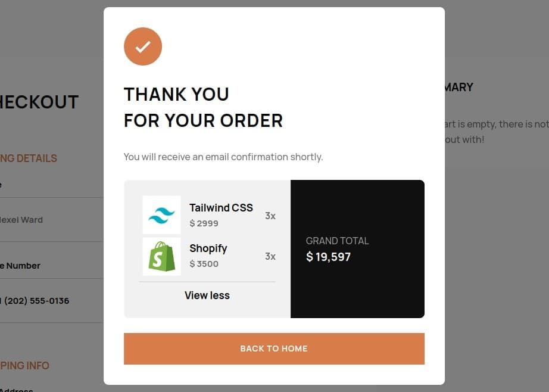Click the Back to Home button
The height and width of the screenshot is (392, 549).
pyautogui.click(x=274, y=349)
